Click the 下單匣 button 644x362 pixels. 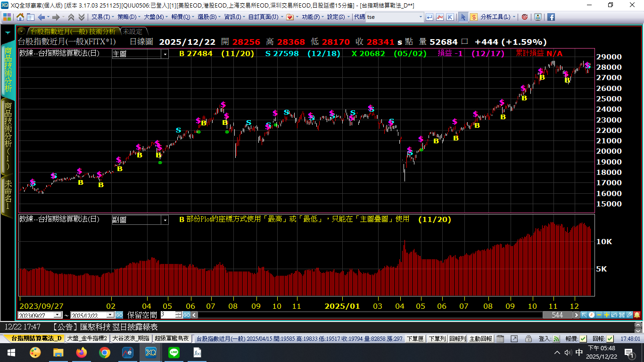tap(415, 338)
